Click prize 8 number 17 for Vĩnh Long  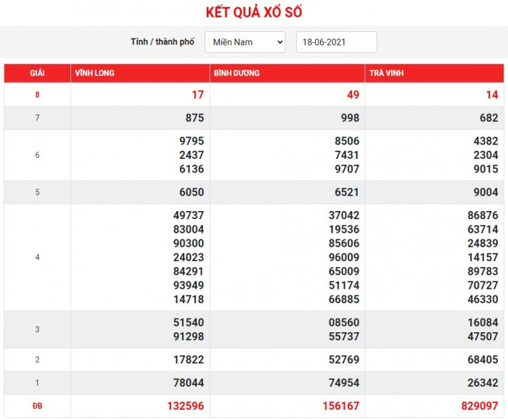(197, 95)
